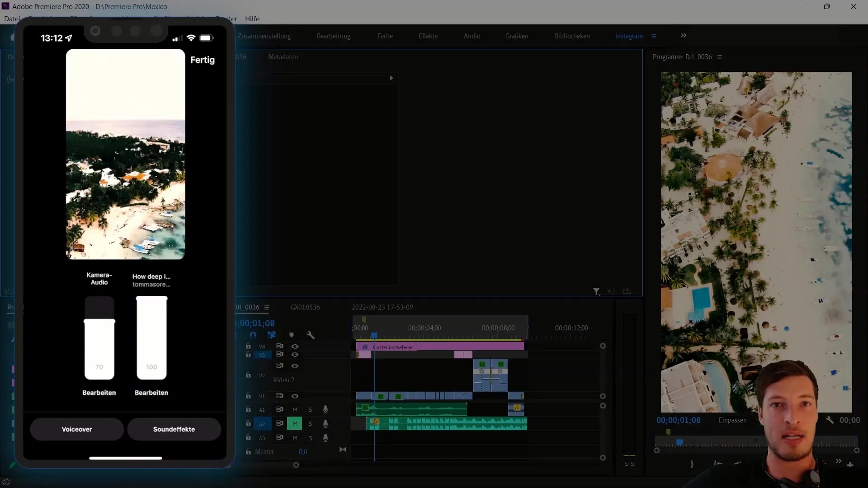
Task: Tap Fertig on the phone overlay
Action: coord(203,60)
